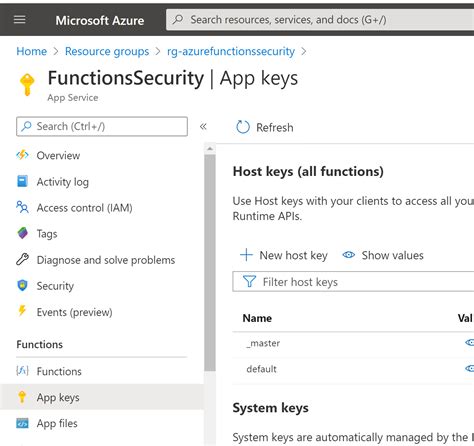
Task: Select the _master key row name
Action: point(263,343)
